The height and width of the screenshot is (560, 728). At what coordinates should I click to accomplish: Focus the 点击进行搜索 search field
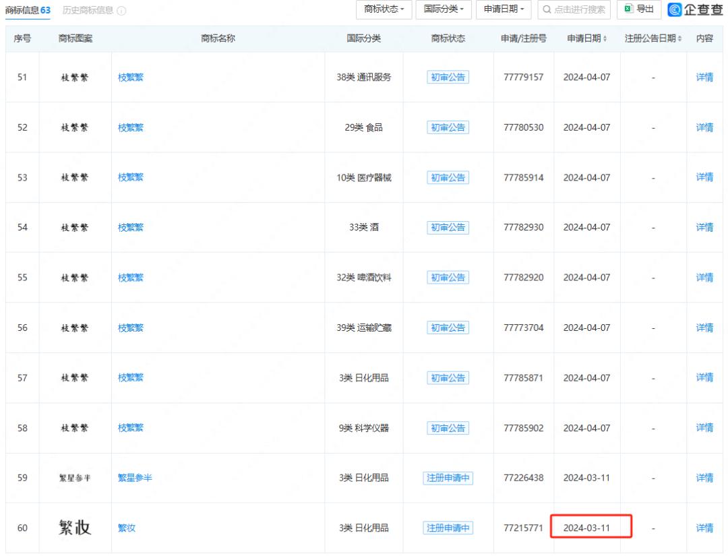pos(574,9)
